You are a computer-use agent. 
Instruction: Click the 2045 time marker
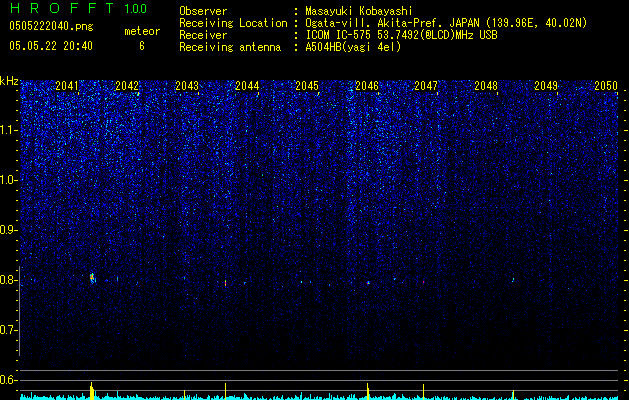coord(307,86)
